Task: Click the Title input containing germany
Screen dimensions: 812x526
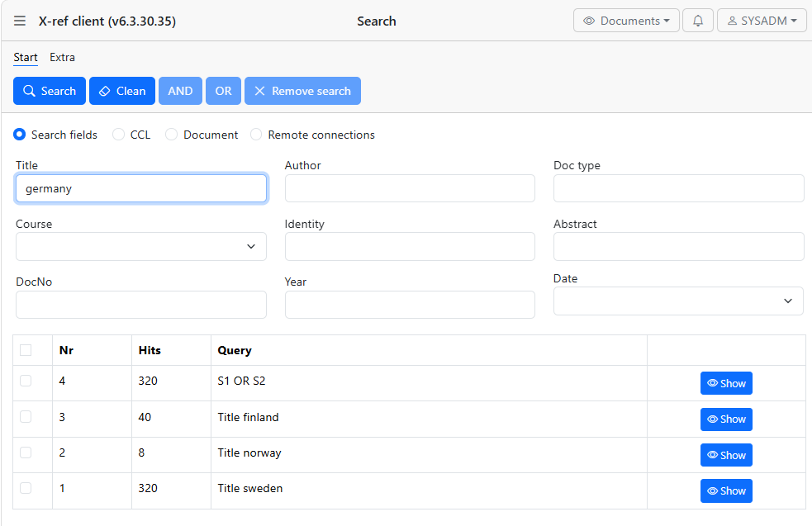Action: (141, 188)
